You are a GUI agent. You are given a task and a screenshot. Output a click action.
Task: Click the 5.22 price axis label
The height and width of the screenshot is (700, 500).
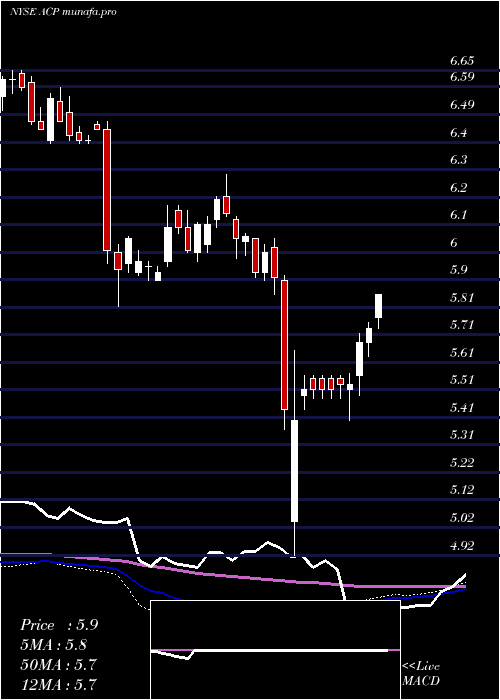pyautogui.click(x=462, y=463)
